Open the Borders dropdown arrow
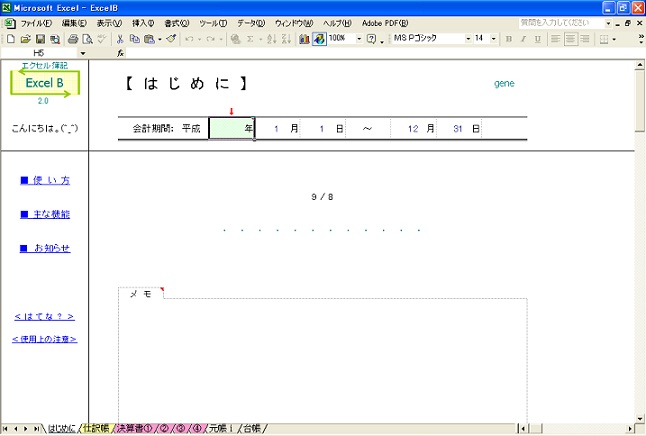This screenshot has height=436, width=646. coord(614,39)
